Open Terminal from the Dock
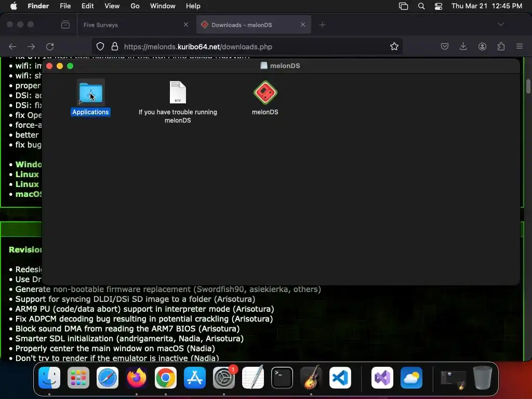The height and width of the screenshot is (399, 532). click(282, 378)
